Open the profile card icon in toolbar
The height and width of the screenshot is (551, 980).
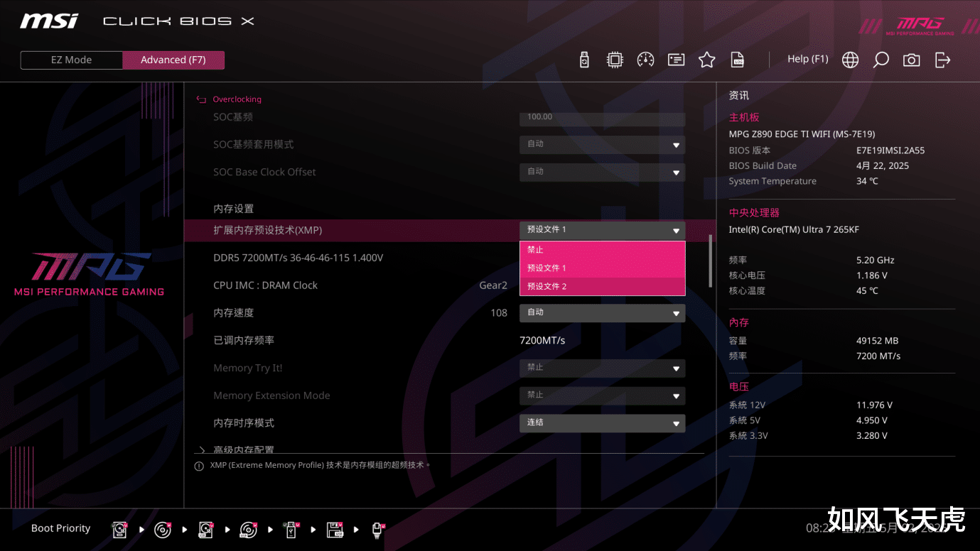[676, 60]
